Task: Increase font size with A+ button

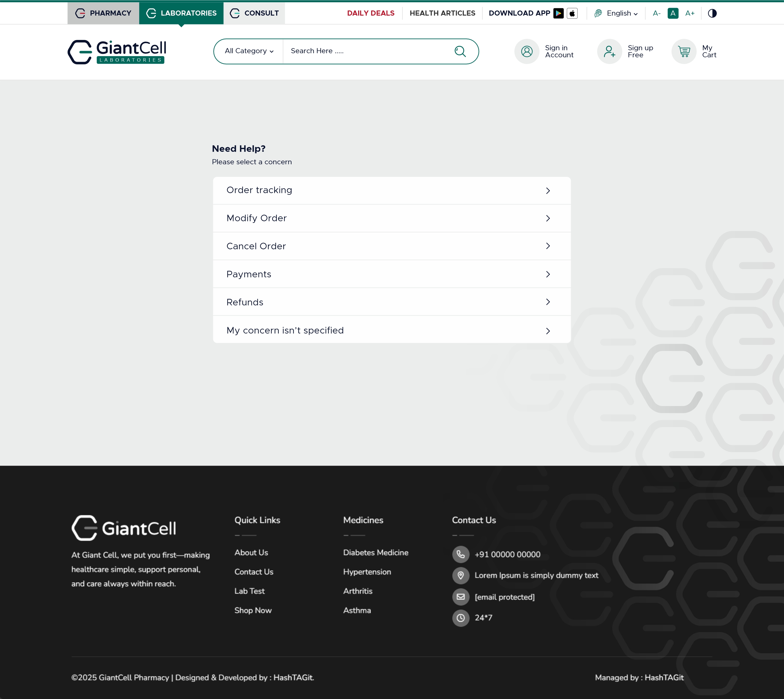Action: coord(690,13)
